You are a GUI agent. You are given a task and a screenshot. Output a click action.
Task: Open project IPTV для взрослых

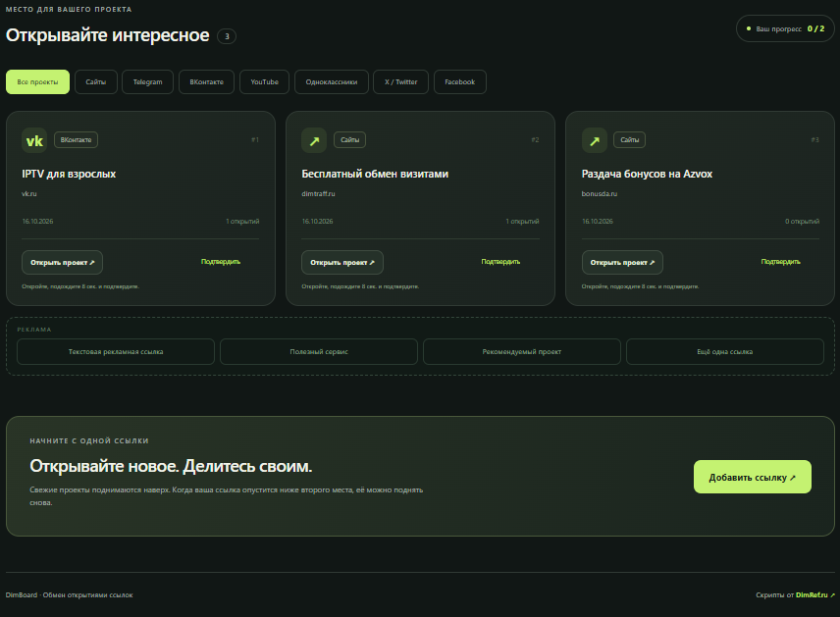(x=62, y=263)
